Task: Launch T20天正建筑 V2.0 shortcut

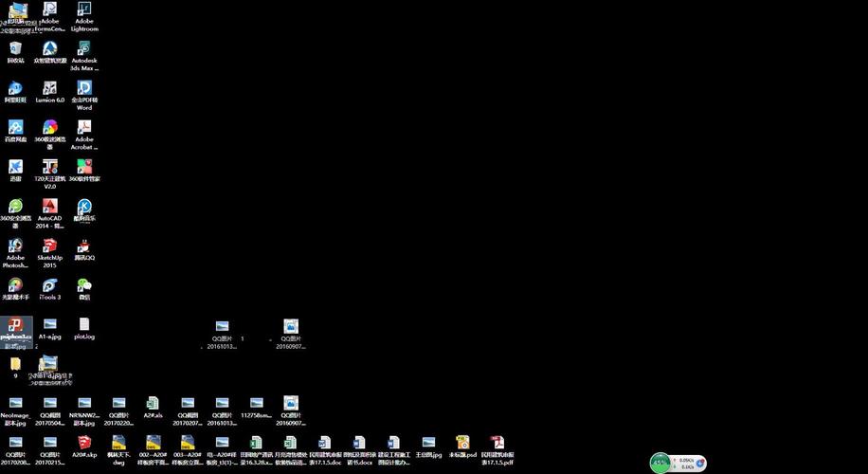Action: pyautogui.click(x=50, y=173)
